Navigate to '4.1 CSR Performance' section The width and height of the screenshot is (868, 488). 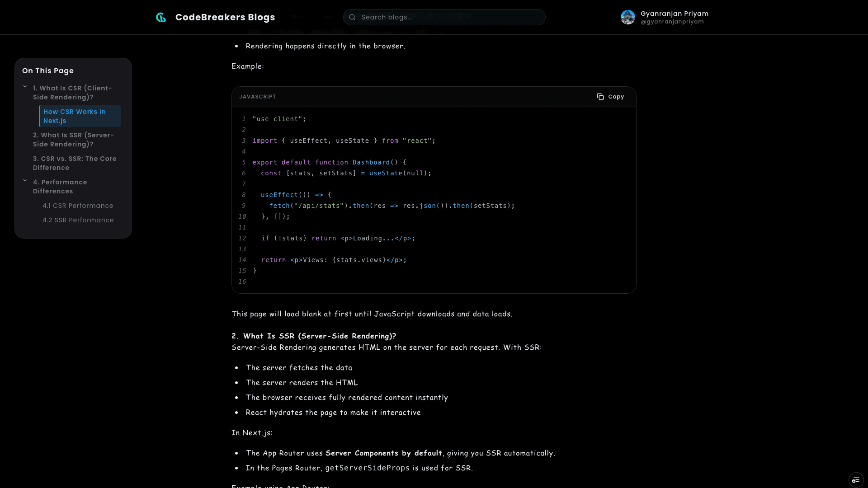[78, 206]
